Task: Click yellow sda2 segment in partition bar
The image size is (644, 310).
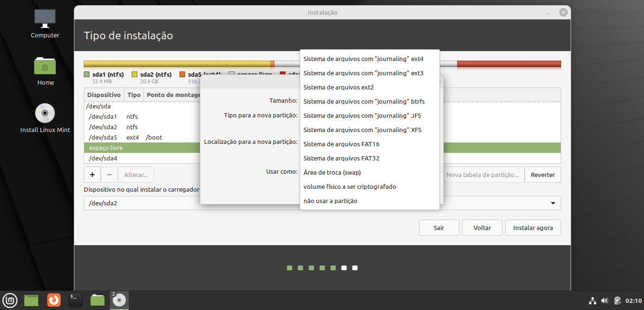Action: [x=177, y=64]
